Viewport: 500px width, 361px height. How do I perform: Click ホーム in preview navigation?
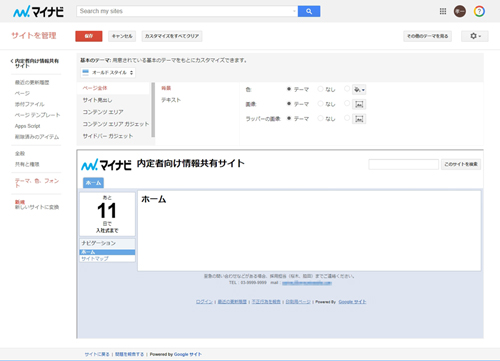(x=107, y=252)
